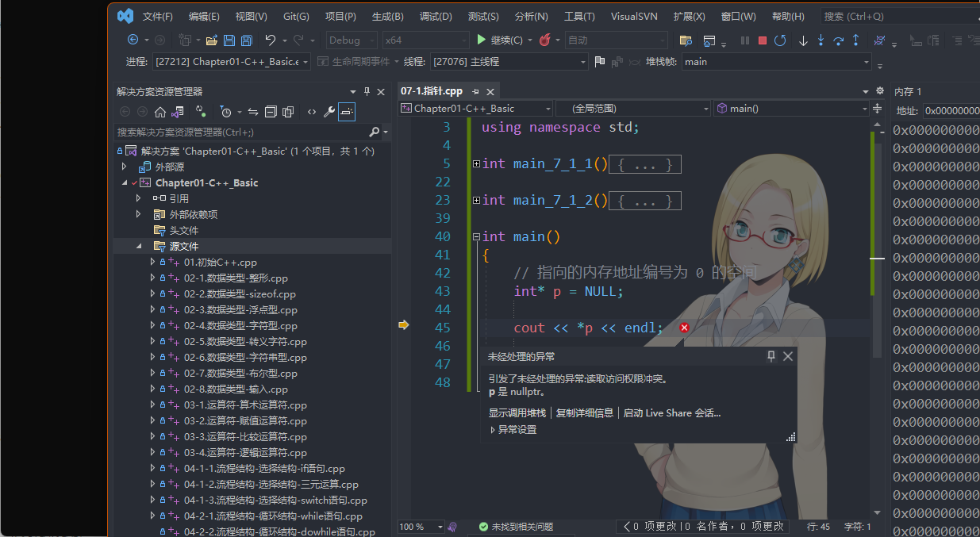Open the 堆栈帧 main dropdown
The height and width of the screenshot is (537, 980).
click(776, 61)
